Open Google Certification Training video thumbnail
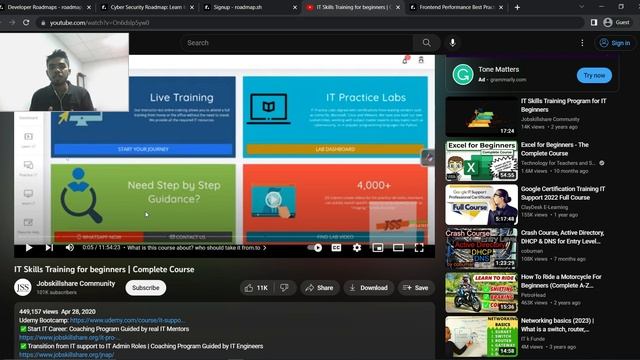 coord(482,204)
